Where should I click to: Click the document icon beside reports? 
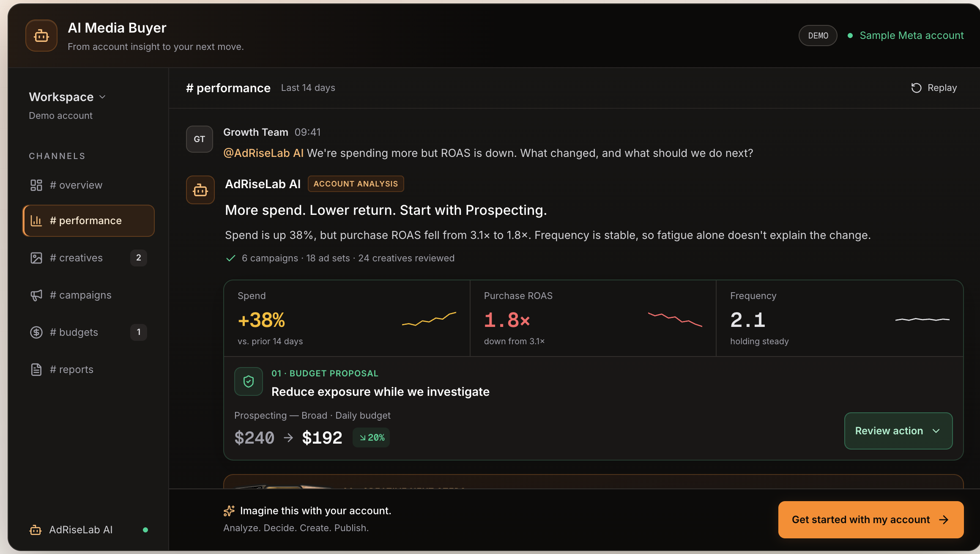(x=36, y=370)
